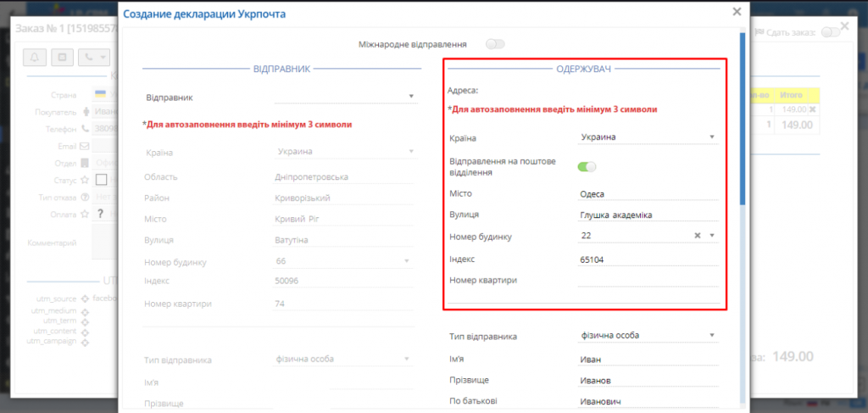Remove product row with x icon

click(x=812, y=109)
